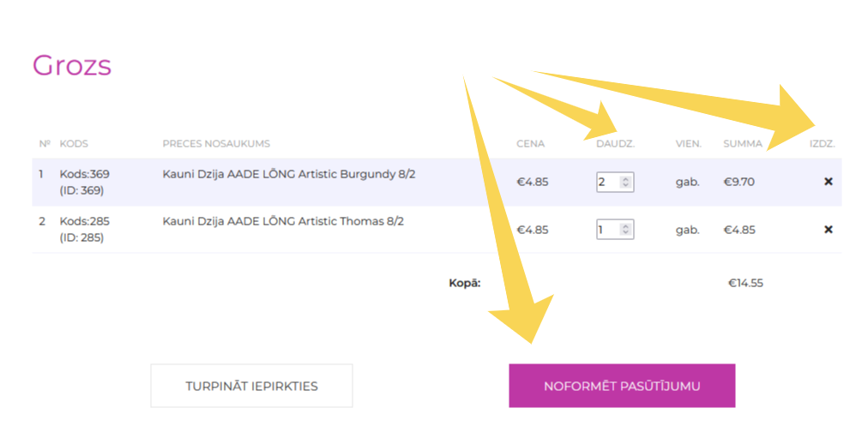Click the CENA column header
Viewport: 868px width, 444px height.
click(x=530, y=143)
